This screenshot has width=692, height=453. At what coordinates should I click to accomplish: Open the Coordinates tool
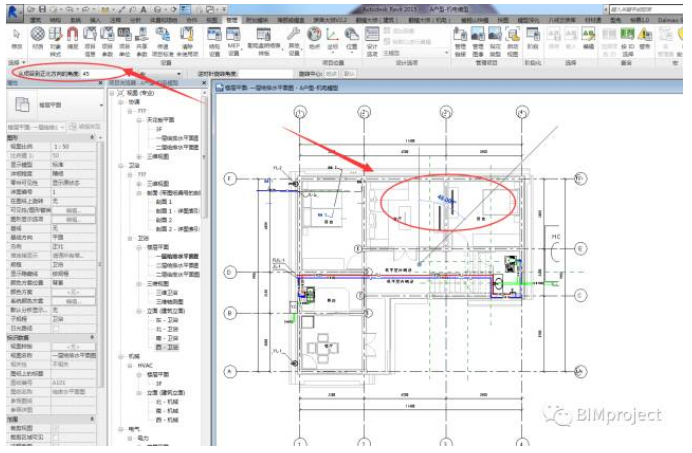[x=332, y=38]
